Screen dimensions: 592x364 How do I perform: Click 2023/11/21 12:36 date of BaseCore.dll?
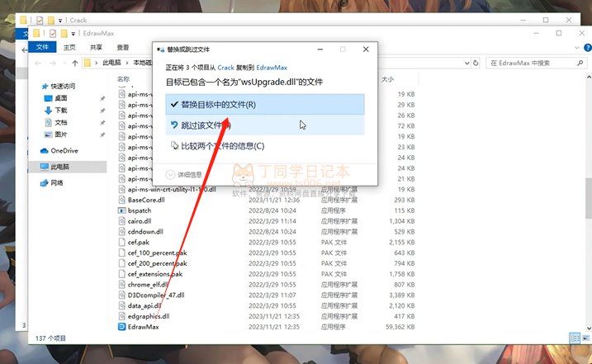pyautogui.click(x=274, y=200)
